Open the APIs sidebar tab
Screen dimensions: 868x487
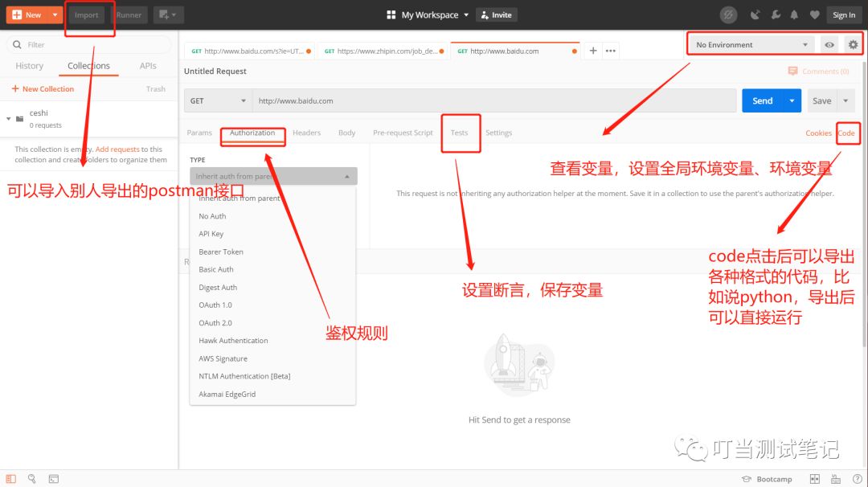(148, 66)
